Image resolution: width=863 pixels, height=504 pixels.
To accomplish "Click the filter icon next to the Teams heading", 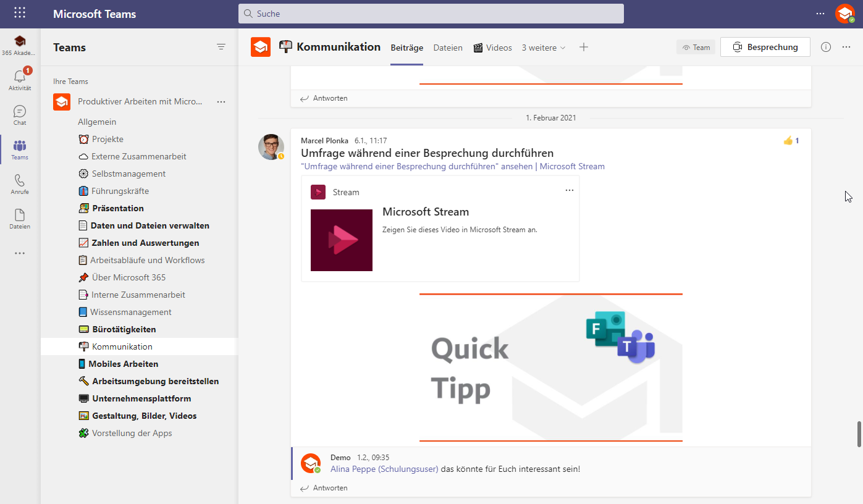I will pyautogui.click(x=221, y=47).
